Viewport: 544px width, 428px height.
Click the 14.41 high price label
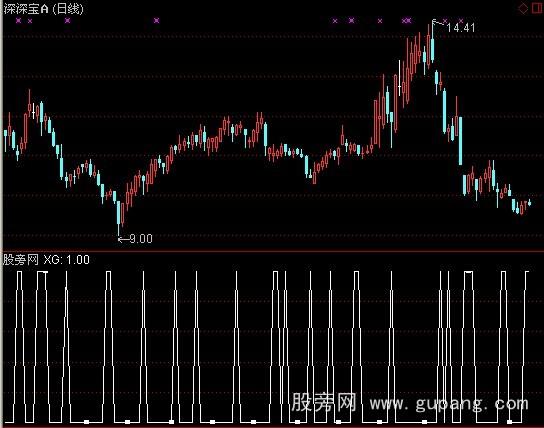click(x=461, y=28)
